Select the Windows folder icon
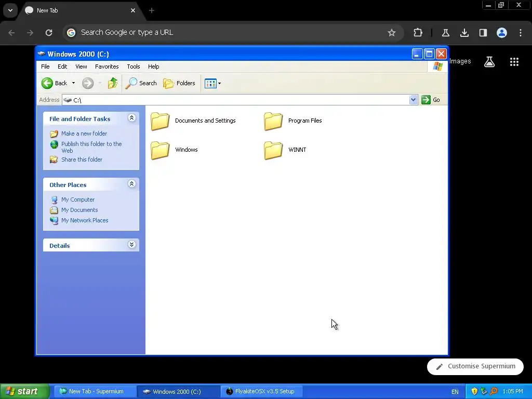Screen dimensions: 532x399 (160, 150)
